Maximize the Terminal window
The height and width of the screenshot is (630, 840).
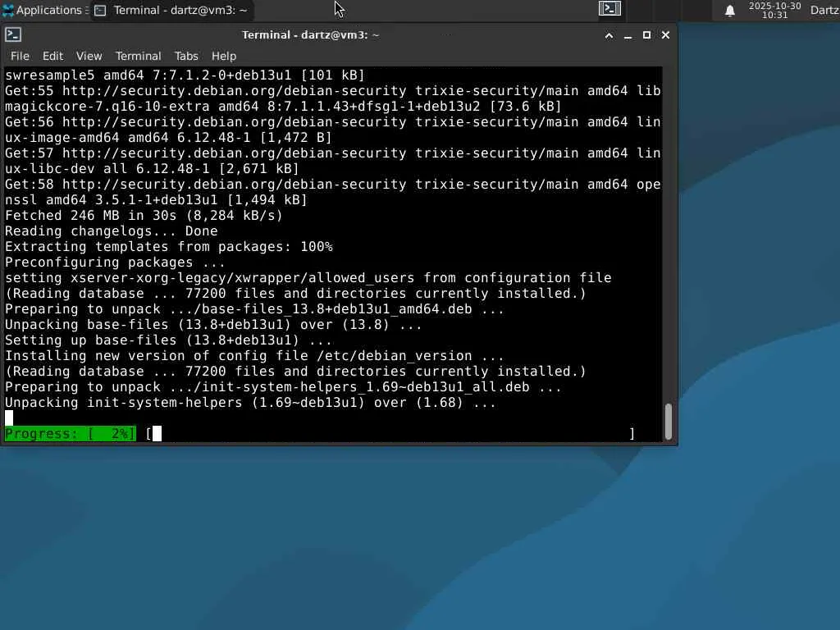(646, 35)
